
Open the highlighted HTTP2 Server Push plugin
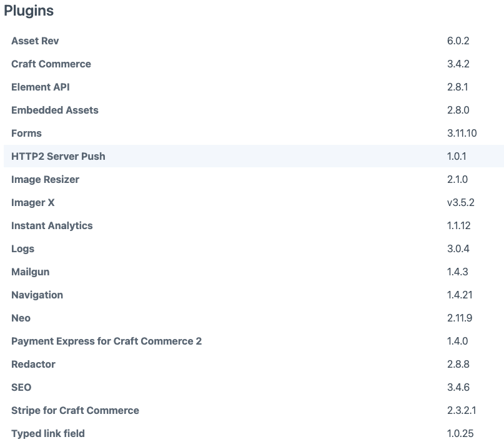(58, 156)
